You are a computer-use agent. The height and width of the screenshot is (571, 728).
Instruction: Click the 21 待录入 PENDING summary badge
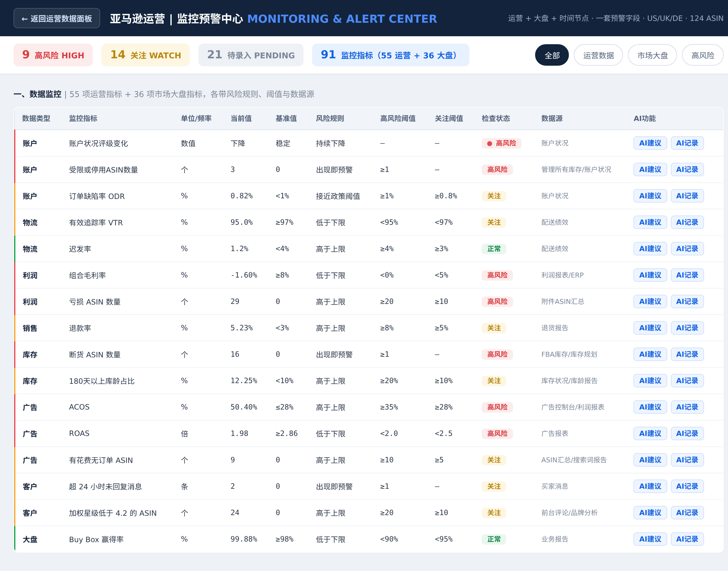(251, 55)
